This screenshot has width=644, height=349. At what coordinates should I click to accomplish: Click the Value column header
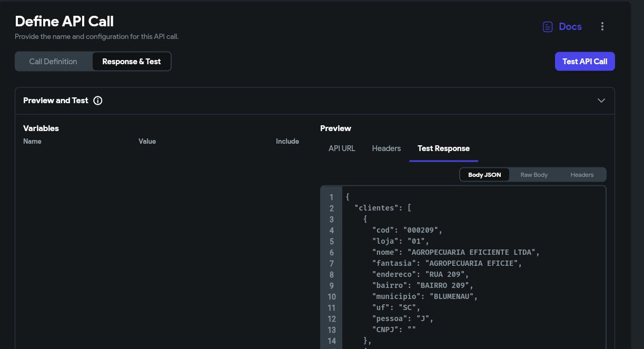coord(147,142)
